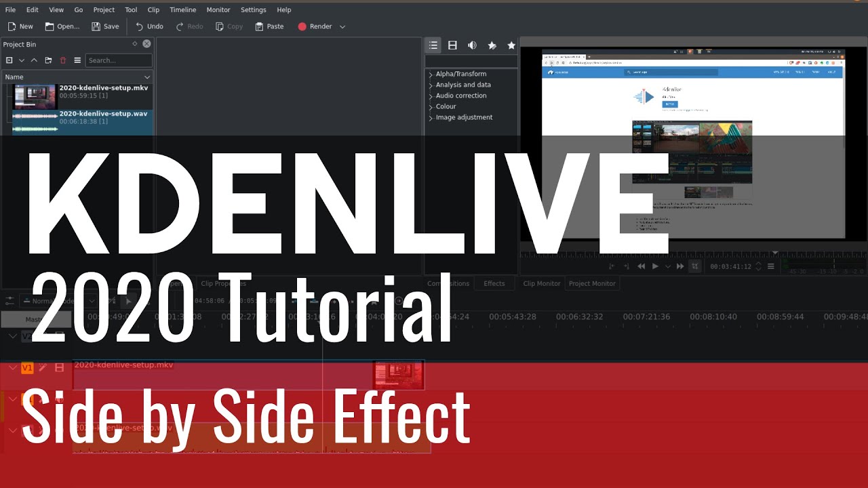This screenshot has width=868, height=488.
Task: Click the Paste toolbar button
Action: click(269, 26)
